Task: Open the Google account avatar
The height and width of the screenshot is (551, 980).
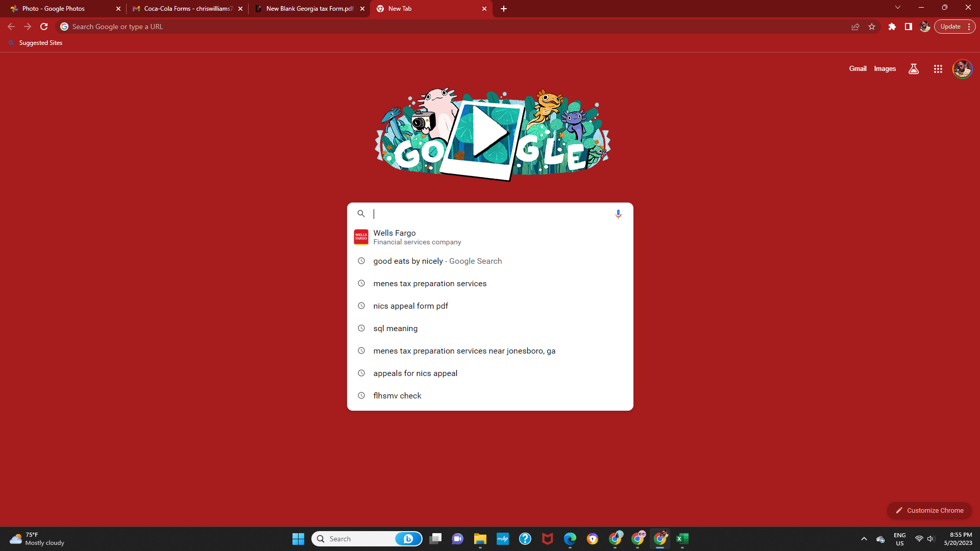Action: point(963,69)
